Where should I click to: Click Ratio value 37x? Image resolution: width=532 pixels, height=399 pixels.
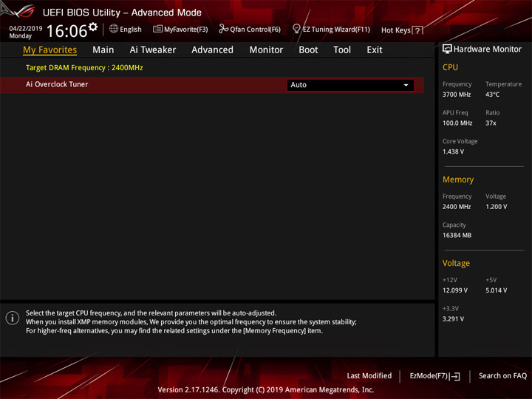point(491,123)
